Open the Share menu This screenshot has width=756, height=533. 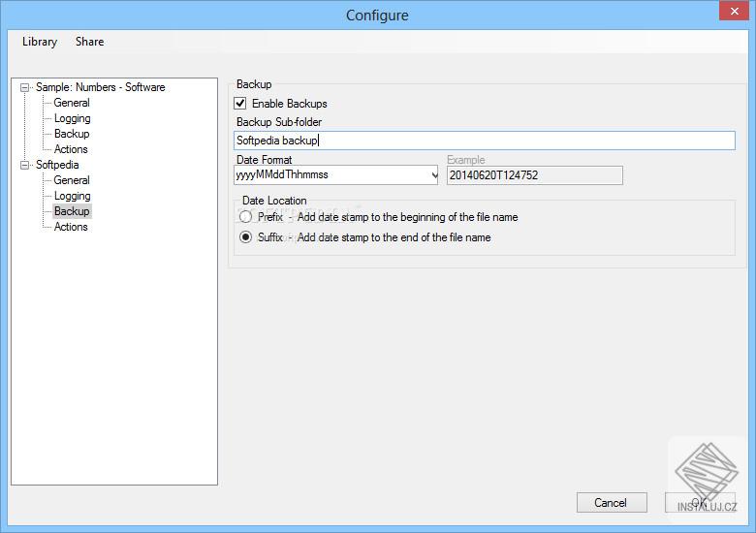click(x=89, y=42)
